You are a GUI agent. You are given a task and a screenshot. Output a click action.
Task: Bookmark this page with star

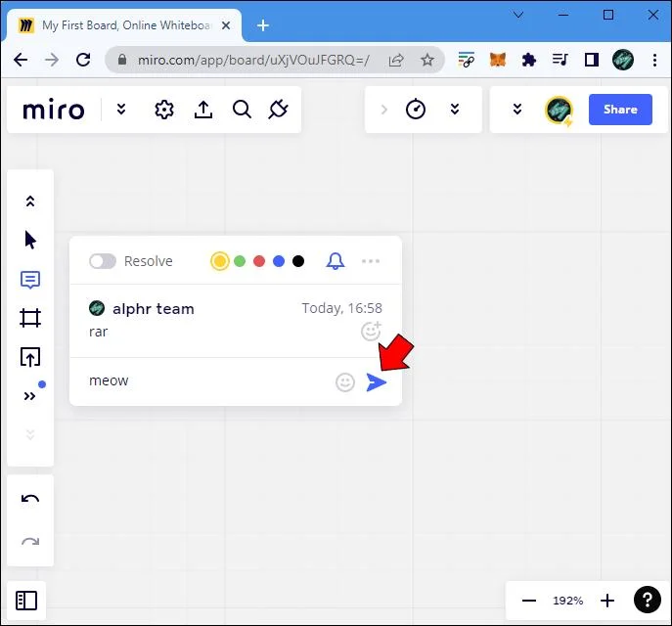point(426,60)
